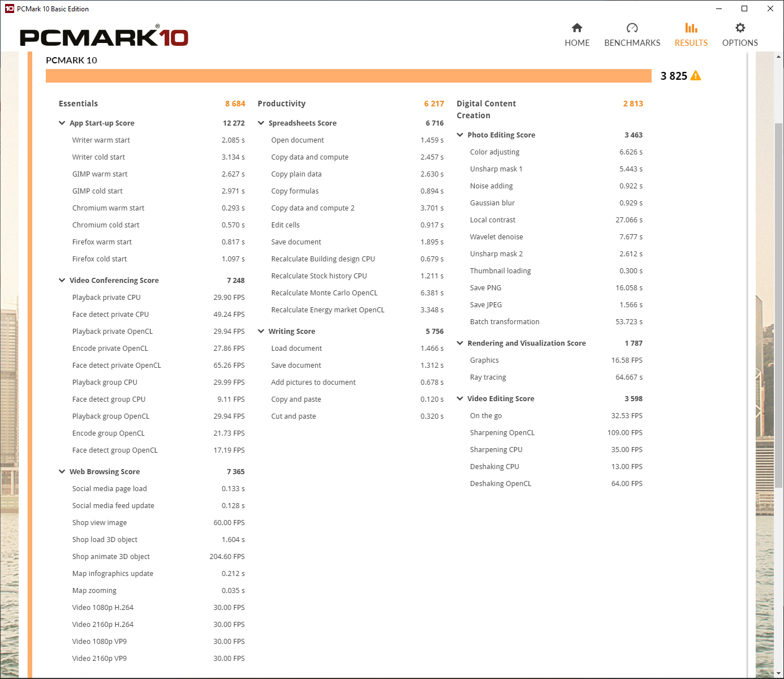This screenshot has width=784, height=679.
Task: Collapse the Spreadsheets Score section
Action: coord(261,123)
